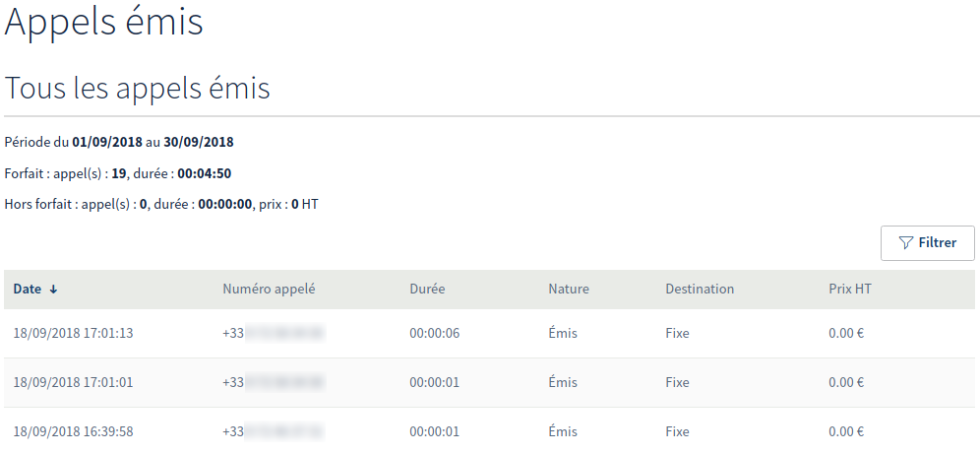
Task: Click the period start date 01/09/2018
Action: pyautogui.click(x=107, y=142)
